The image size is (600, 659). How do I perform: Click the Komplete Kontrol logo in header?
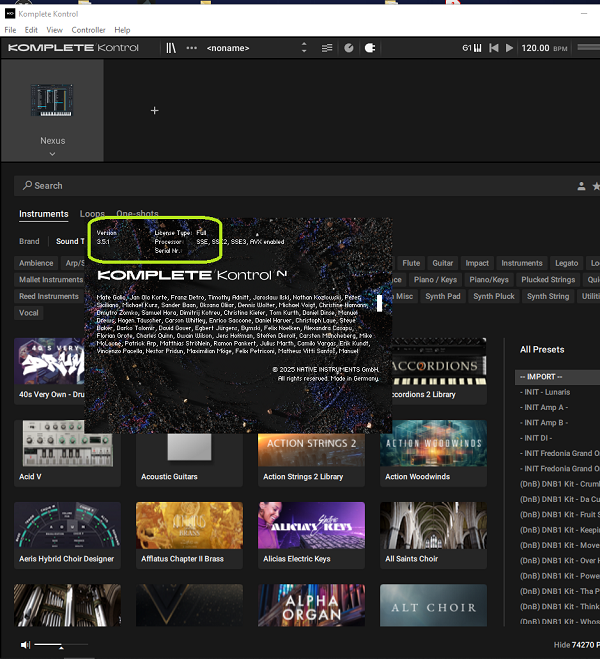73,48
